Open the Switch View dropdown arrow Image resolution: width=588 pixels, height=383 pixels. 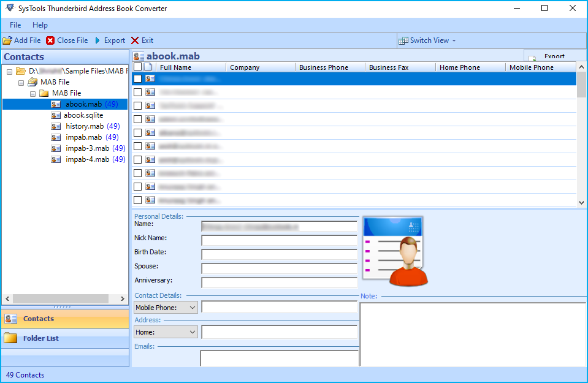454,40
